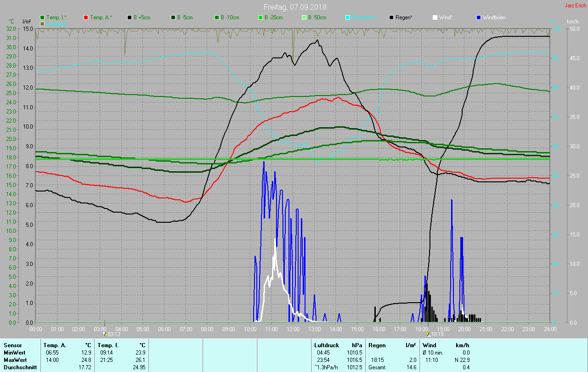Screen dimensions: 588x372
Task: Click the blue Windböen legend square
Action: [x=479, y=17]
